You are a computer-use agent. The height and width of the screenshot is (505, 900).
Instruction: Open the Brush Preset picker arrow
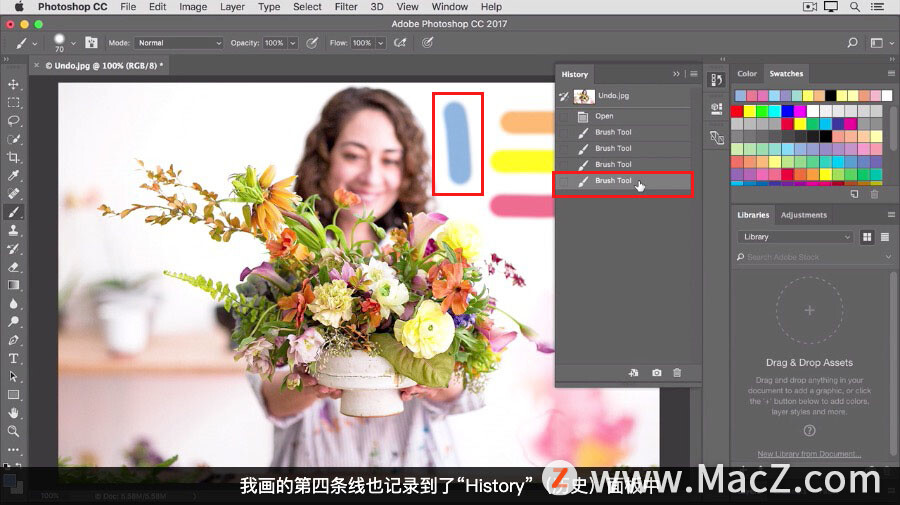73,43
